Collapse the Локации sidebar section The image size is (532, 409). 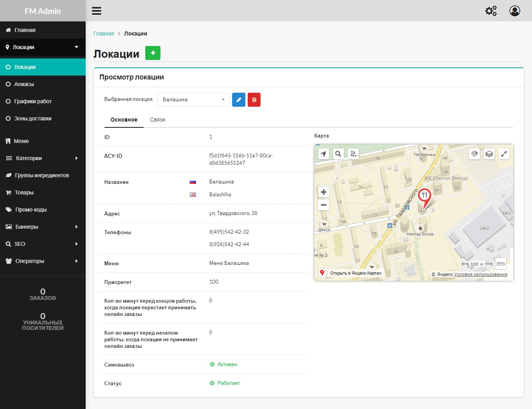[43, 47]
